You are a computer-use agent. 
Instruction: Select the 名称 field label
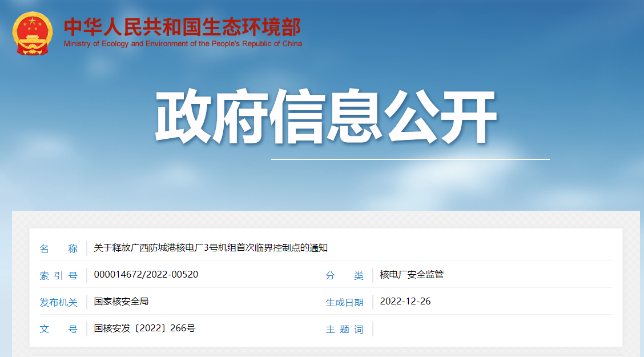click(x=58, y=248)
